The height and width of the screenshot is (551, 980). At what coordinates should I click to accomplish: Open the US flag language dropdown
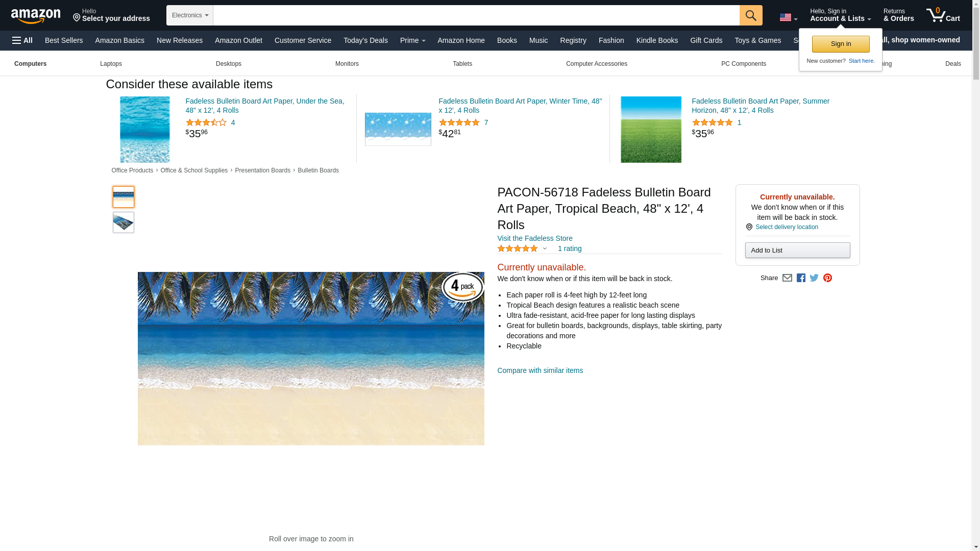[788, 18]
